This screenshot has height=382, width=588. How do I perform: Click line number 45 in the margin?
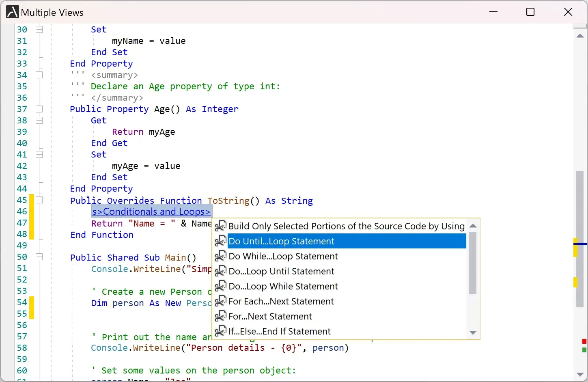(22, 200)
